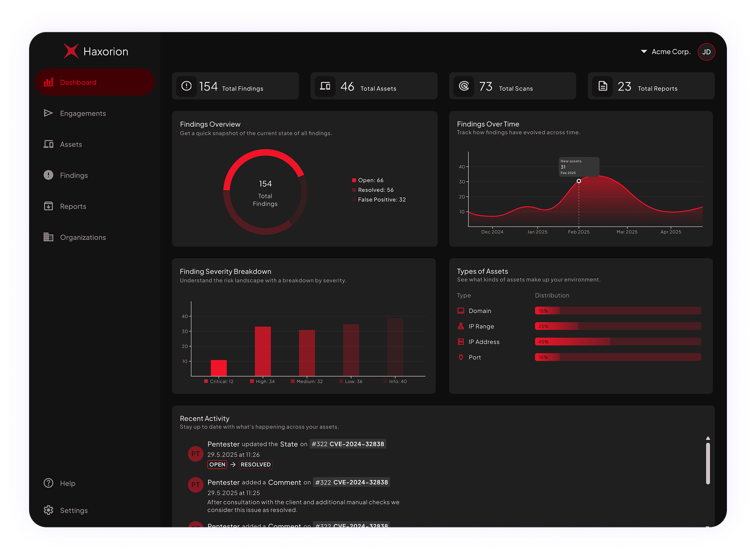Screen dimensions: 756x554
Task: Open finding #322 CVE-2024-32838
Action: point(347,444)
